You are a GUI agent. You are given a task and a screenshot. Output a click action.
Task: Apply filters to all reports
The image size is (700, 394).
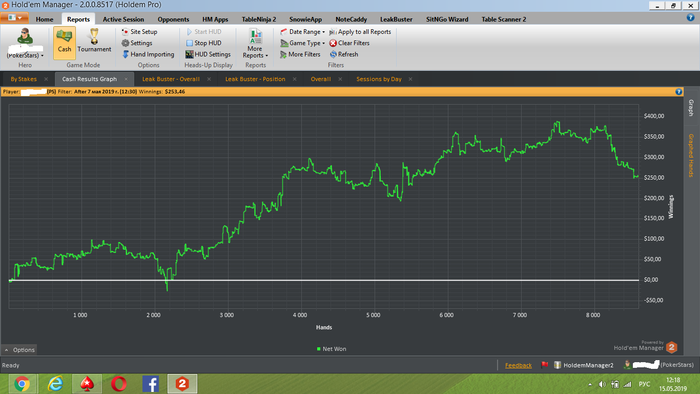click(360, 32)
